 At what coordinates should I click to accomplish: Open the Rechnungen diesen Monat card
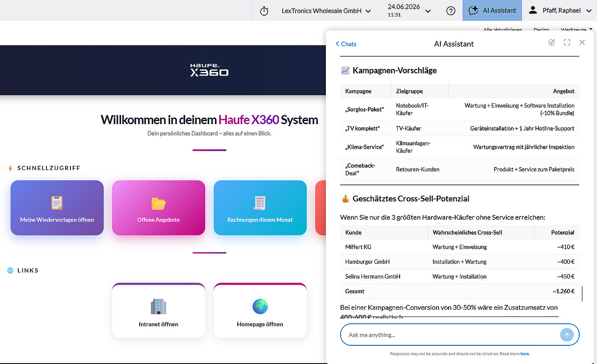[x=260, y=208]
